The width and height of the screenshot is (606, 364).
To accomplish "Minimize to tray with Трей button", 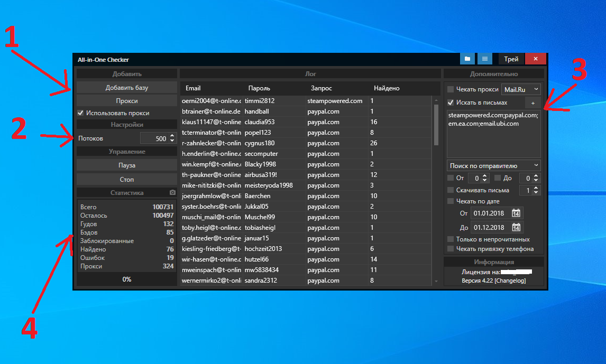I will [x=511, y=59].
